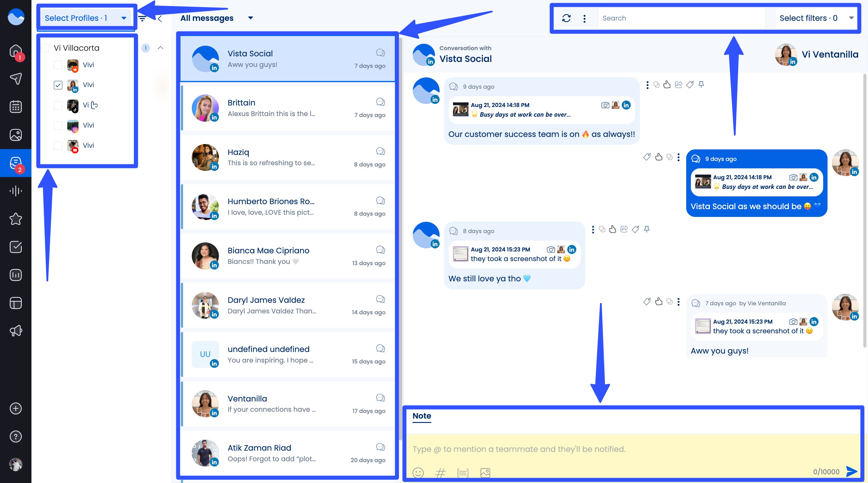Open the emoji picker in the note area
The width and height of the screenshot is (868, 483).
[418, 472]
